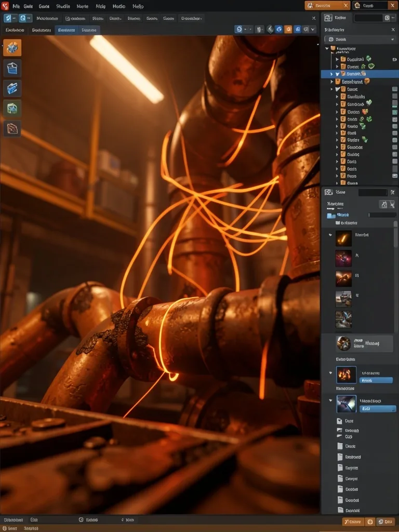399x532 pixels.
Task: Click the red application logo in the top-left corner
Action: 5,6
